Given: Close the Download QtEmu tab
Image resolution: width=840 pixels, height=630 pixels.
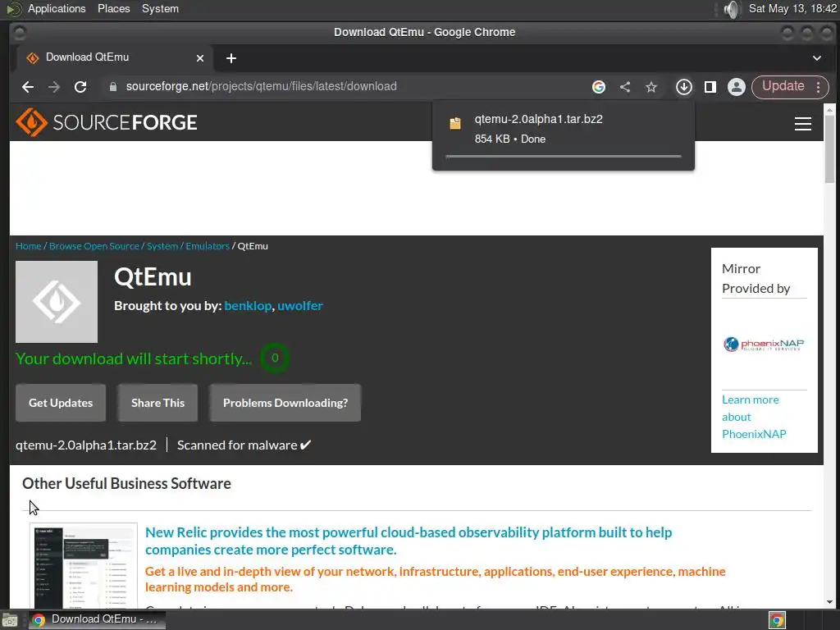Looking at the screenshot, I should (200, 58).
